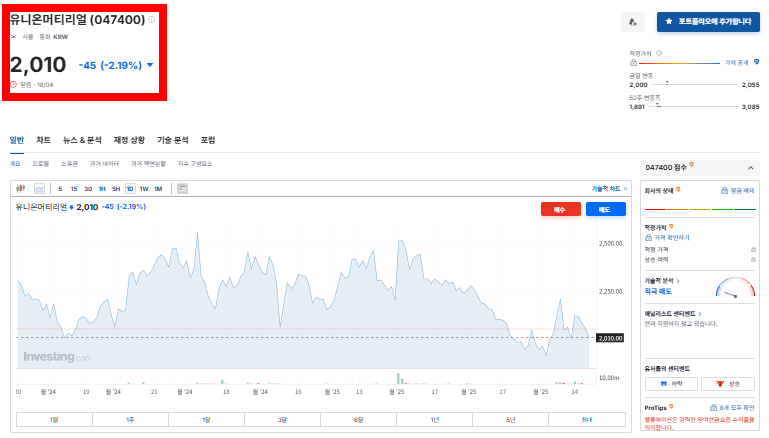Open the 재정 상황 tab
Image resolution: width=769 pixels, height=438 pixels.
click(x=129, y=140)
